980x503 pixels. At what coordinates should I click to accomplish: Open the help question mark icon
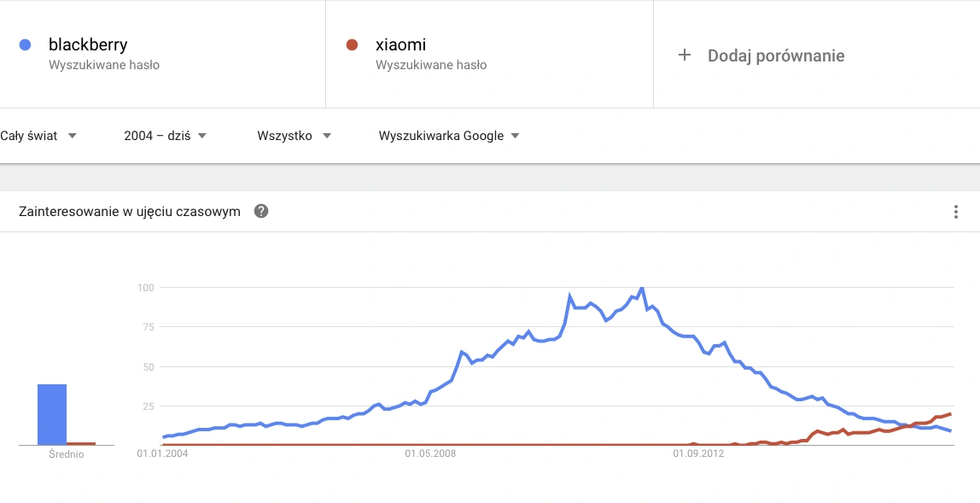[261, 212]
